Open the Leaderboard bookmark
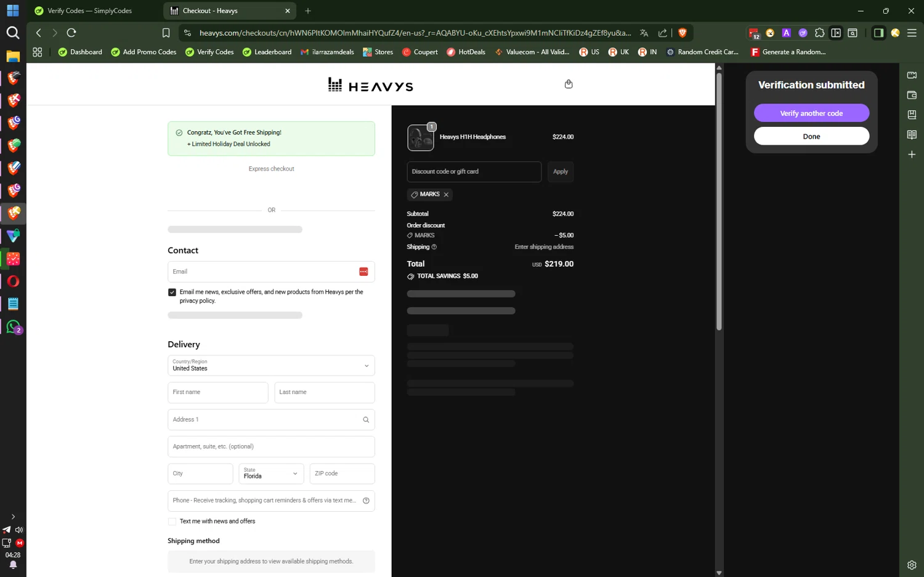Viewport: 924px width, 577px height. click(267, 52)
